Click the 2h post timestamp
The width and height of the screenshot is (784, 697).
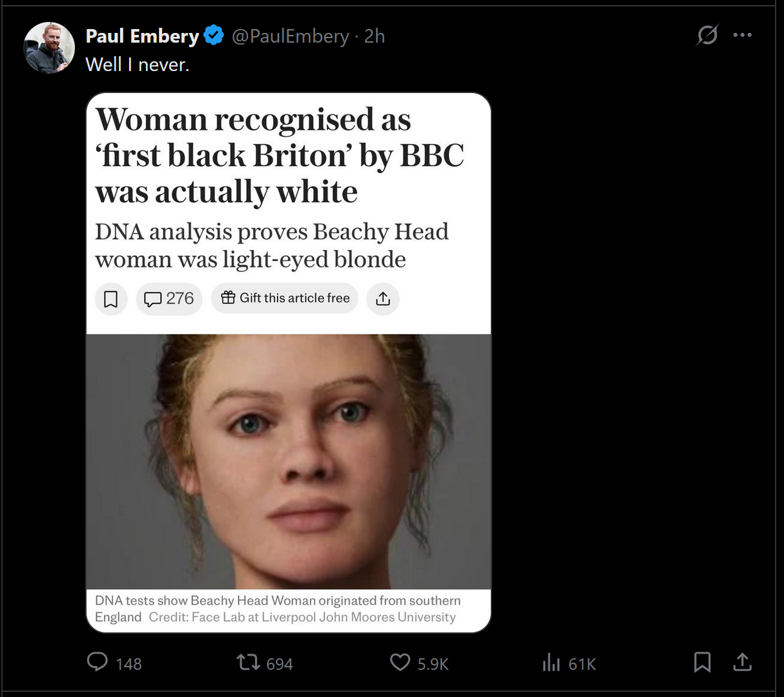click(x=375, y=36)
